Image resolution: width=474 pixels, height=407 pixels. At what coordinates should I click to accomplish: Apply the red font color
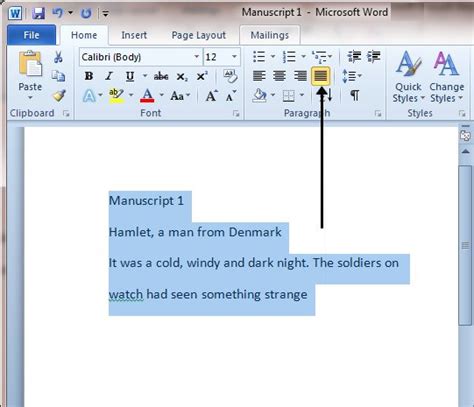pyautogui.click(x=147, y=96)
